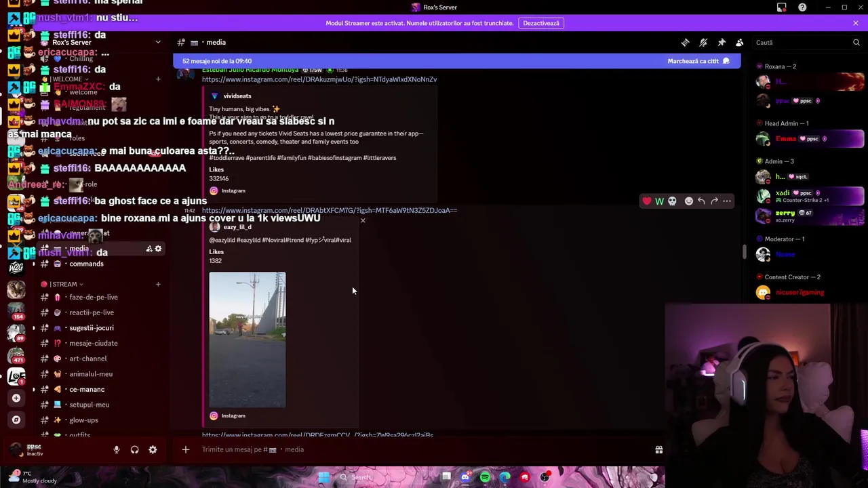Toggle microphone mute in user panel
The height and width of the screenshot is (488, 868).
click(117, 449)
